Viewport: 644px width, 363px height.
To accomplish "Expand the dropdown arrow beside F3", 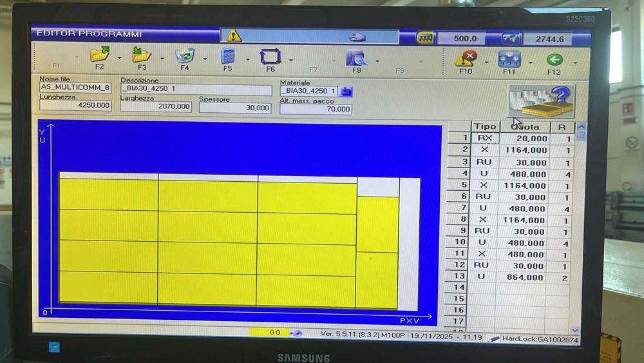I will click(162, 59).
